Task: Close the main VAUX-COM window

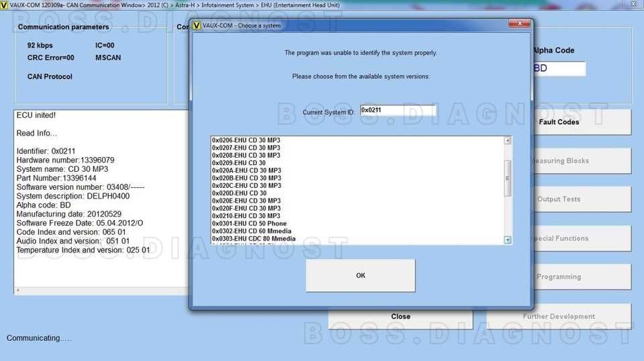Action: [634, 3]
